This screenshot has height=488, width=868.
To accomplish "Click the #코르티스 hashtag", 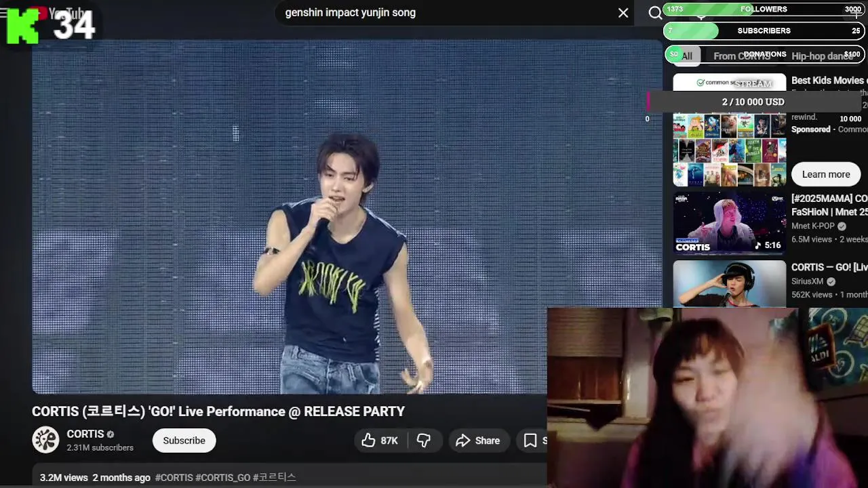I will tap(274, 478).
